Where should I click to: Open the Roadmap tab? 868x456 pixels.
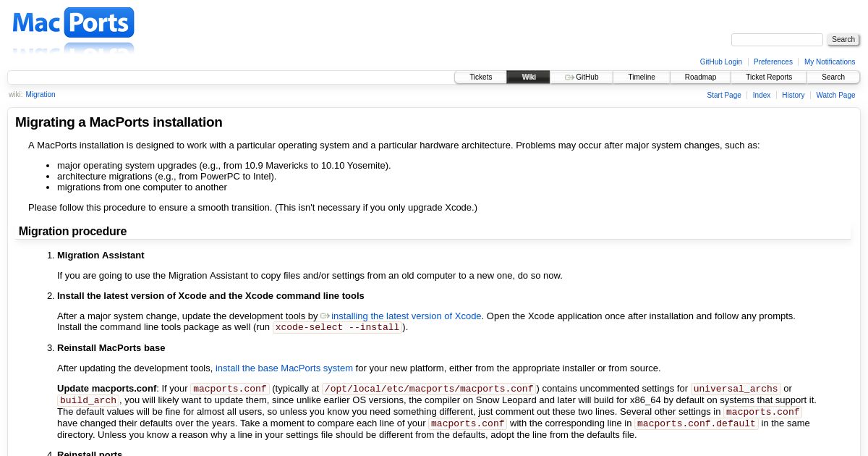pos(700,77)
